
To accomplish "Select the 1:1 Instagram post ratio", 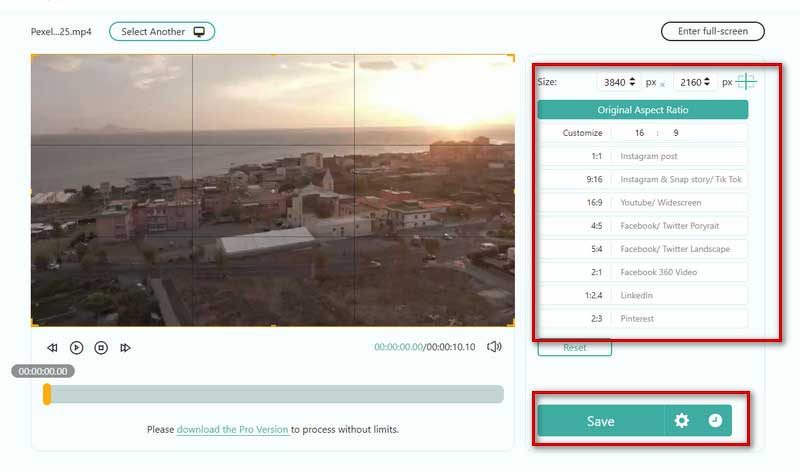I will click(643, 156).
